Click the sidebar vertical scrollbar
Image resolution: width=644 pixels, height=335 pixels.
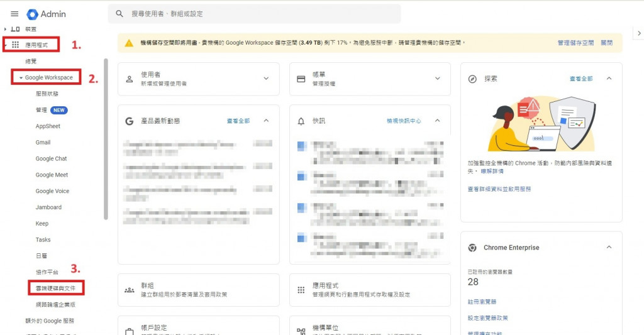(106, 139)
